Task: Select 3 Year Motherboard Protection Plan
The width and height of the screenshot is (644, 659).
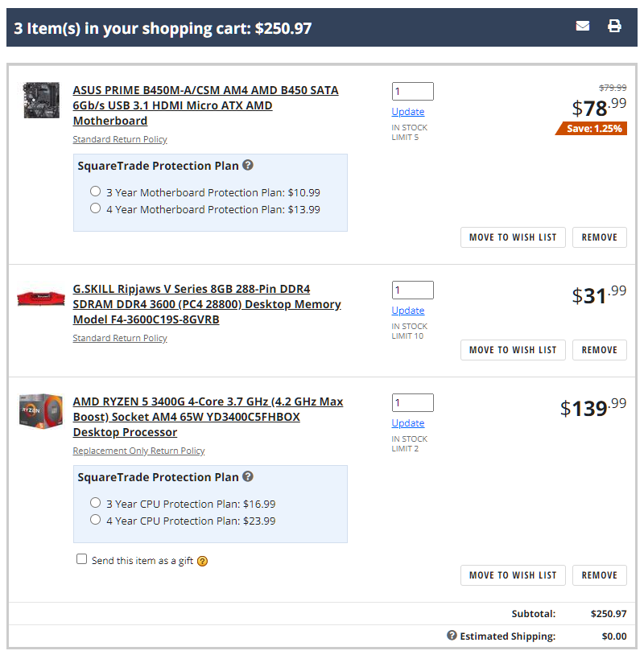Action: click(96, 192)
